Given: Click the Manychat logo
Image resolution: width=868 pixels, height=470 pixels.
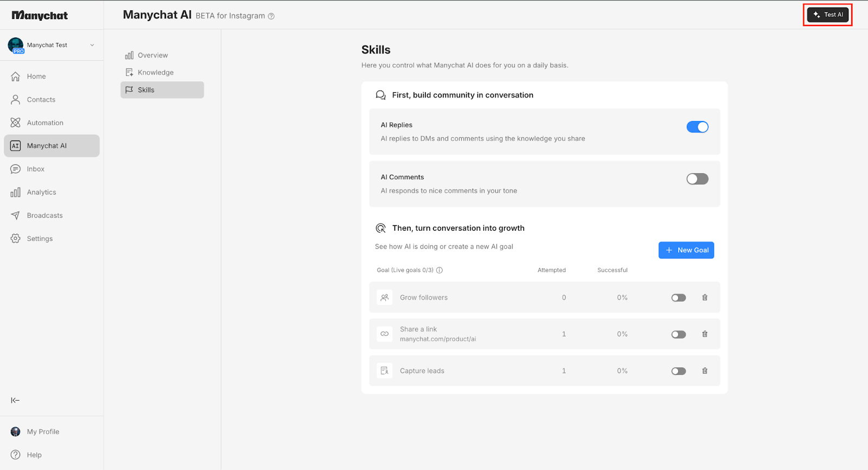Looking at the screenshot, I should (40, 15).
